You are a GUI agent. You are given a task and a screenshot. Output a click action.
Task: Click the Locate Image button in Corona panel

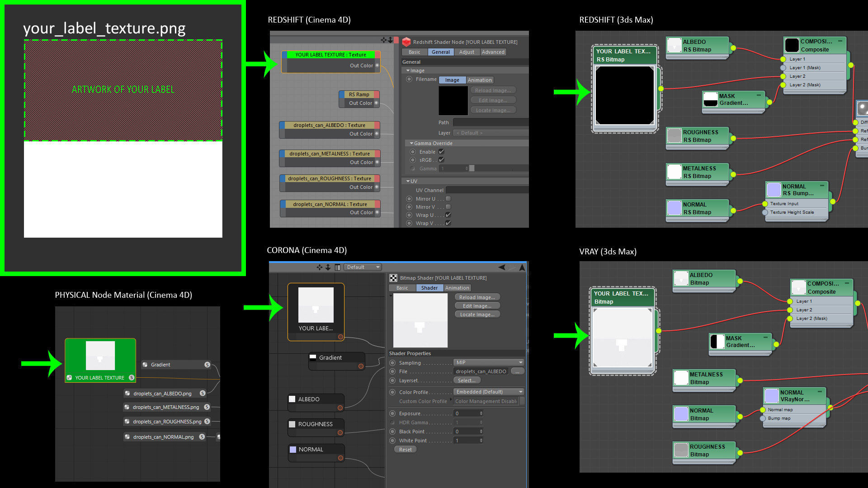point(477,314)
